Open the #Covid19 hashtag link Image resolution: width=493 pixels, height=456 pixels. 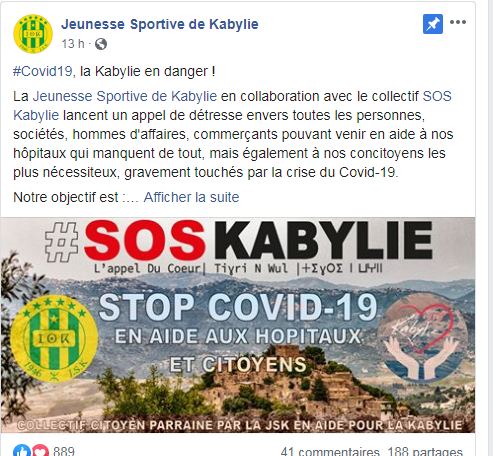coord(43,71)
